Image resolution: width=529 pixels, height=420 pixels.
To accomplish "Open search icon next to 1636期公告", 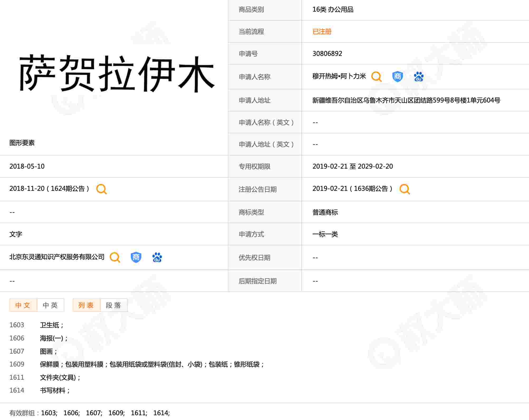I will 405,189.
